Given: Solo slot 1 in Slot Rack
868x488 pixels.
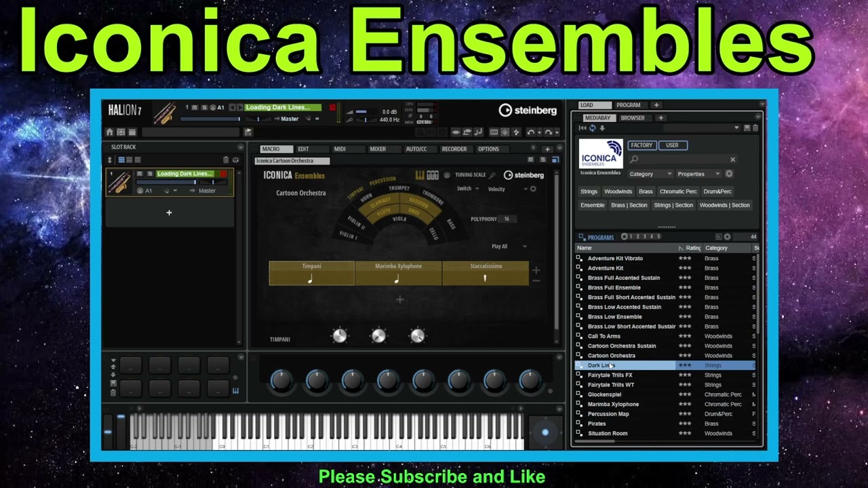Looking at the screenshot, I should (x=150, y=174).
